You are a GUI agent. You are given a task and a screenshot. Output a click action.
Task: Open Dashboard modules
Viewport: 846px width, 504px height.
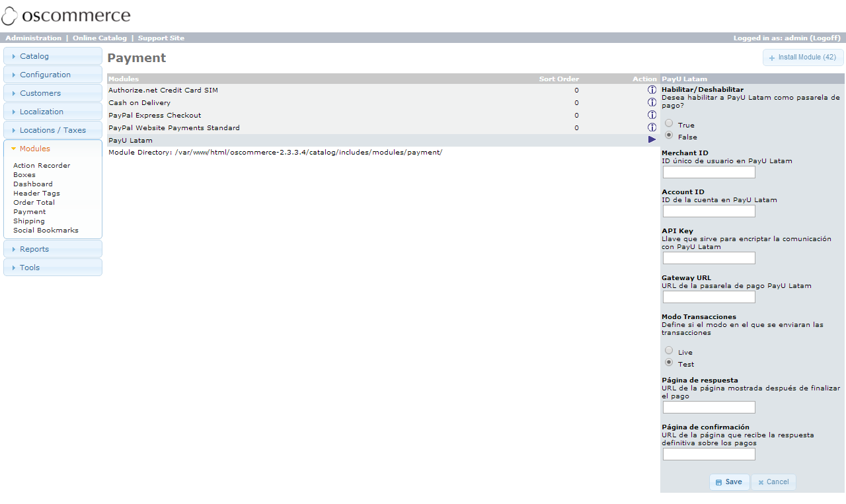(x=33, y=184)
